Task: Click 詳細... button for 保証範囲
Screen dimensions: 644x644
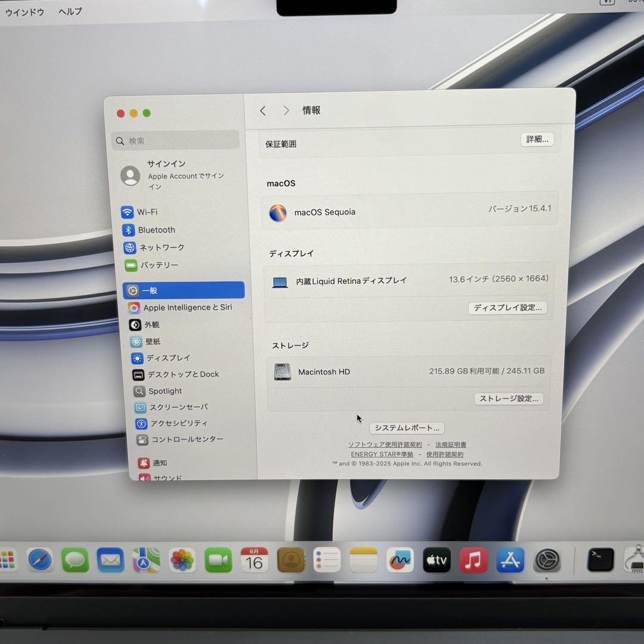Action: click(x=537, y=139)
